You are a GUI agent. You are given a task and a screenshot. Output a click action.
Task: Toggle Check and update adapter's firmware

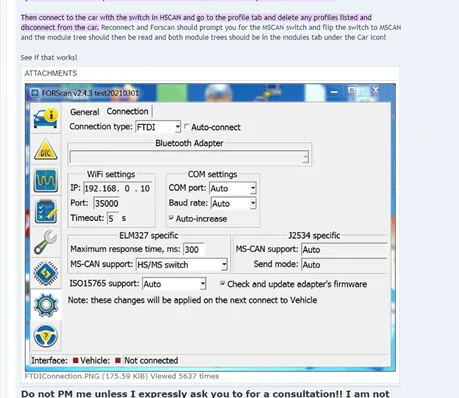222,284
